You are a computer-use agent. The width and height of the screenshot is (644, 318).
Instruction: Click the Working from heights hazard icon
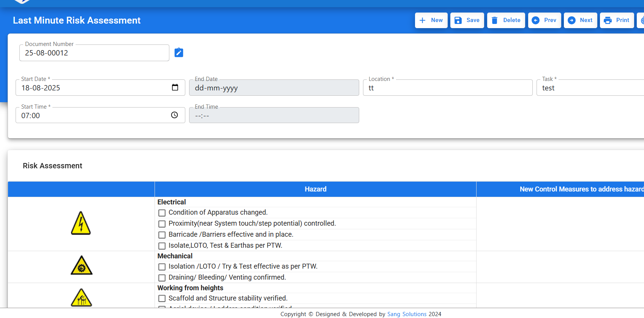[81, 298]
